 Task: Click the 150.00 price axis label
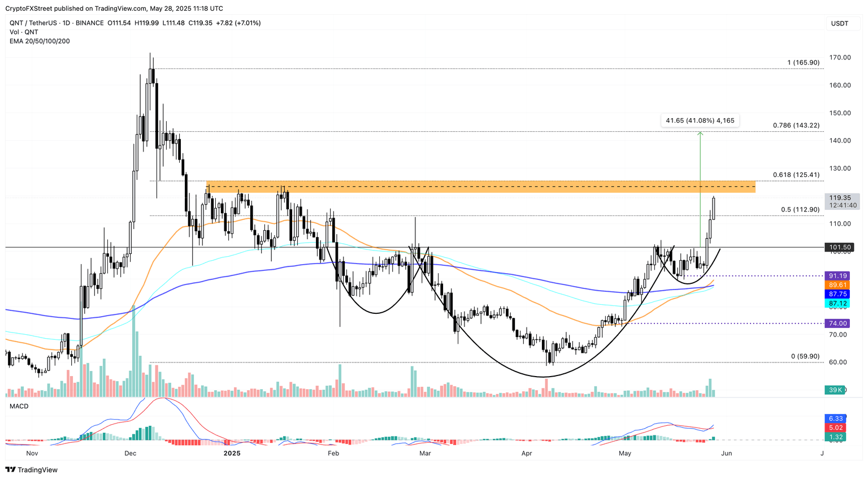pyautogui.click(x=840, y=113)
